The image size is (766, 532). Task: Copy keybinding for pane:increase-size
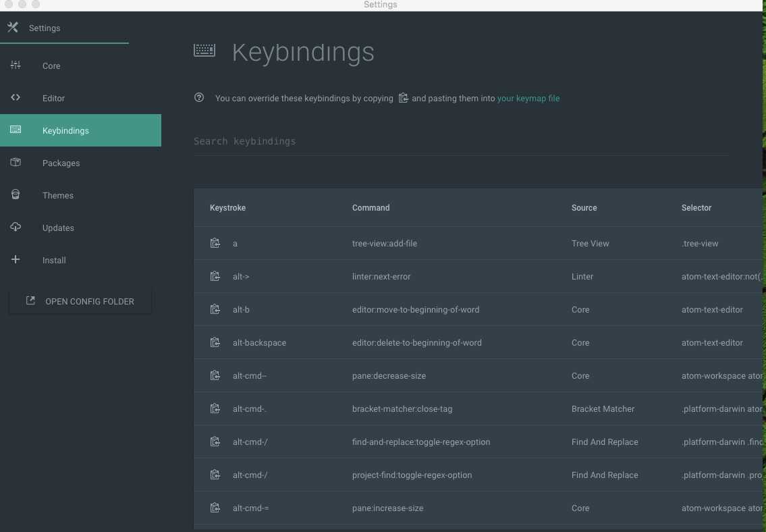point(215,508)
